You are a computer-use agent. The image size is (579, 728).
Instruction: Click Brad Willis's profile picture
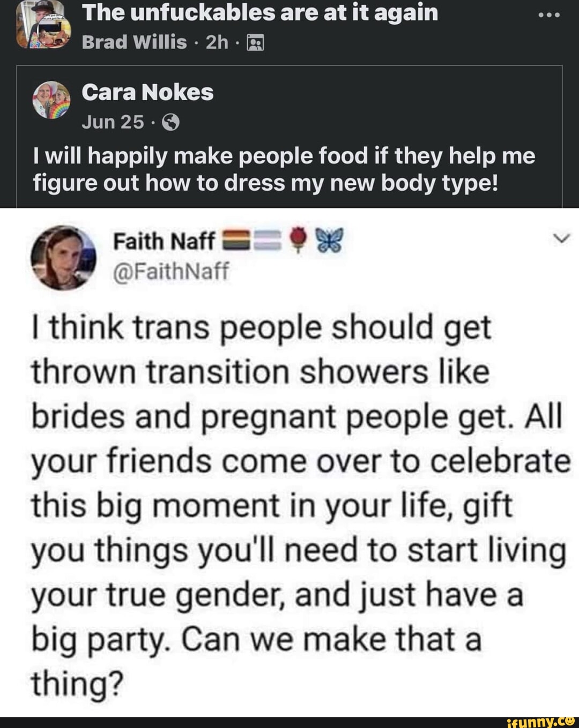coord(43,26)
